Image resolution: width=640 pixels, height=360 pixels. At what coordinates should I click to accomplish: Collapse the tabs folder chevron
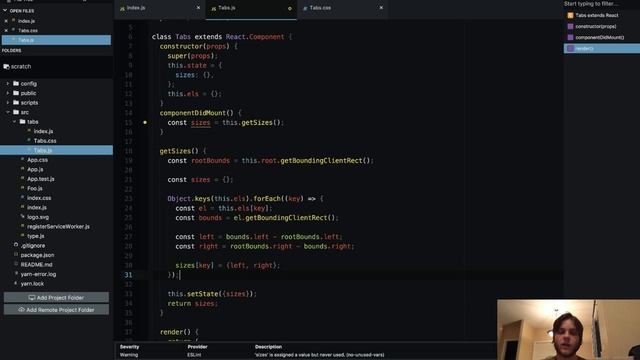coord(14,122)
